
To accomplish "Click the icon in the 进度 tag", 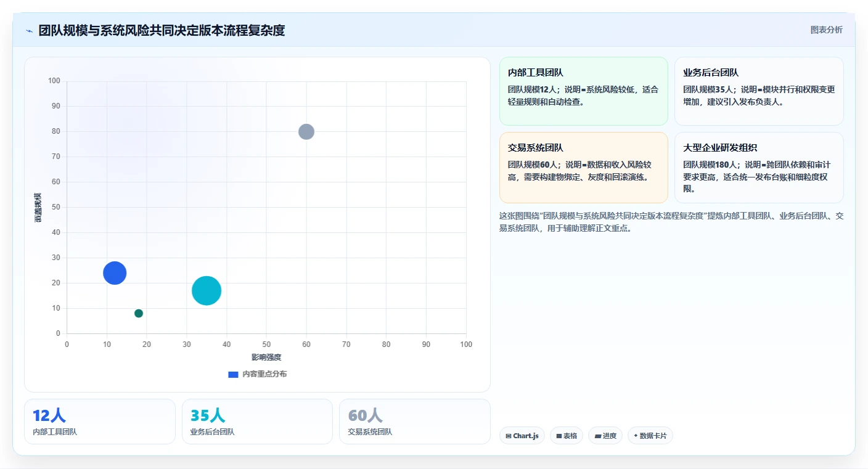I will 597,436.
